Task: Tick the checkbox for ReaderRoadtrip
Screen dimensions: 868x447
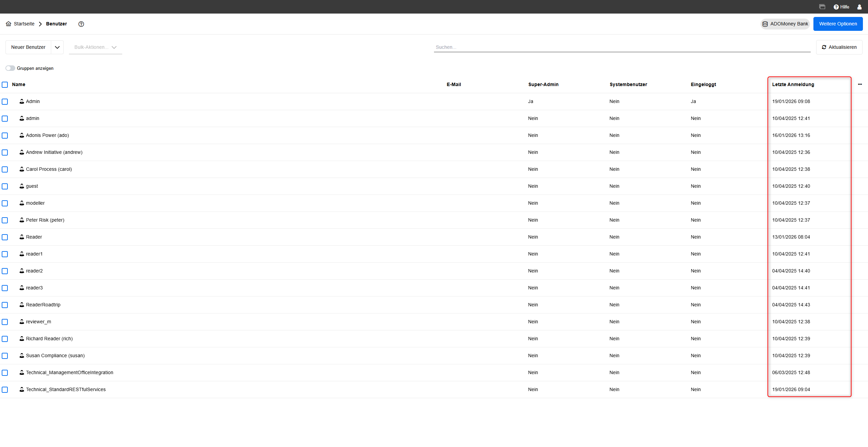Action: point(5,305)
